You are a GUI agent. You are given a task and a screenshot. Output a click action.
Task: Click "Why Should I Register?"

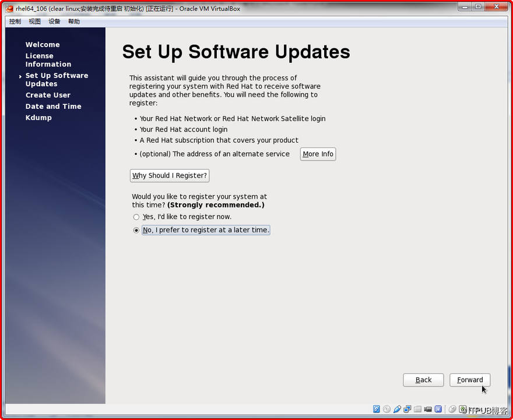pyautogui.click(x=169, y=175)
